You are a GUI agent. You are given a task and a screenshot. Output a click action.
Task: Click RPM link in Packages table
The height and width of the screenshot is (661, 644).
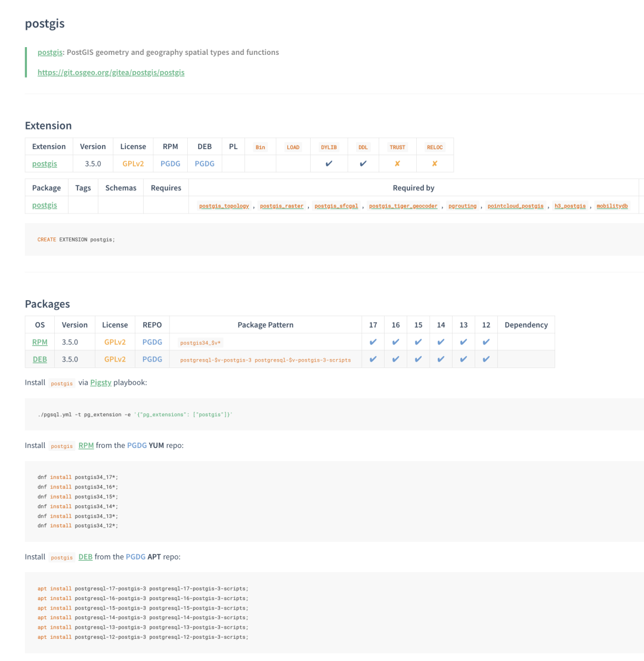point(39,342)
